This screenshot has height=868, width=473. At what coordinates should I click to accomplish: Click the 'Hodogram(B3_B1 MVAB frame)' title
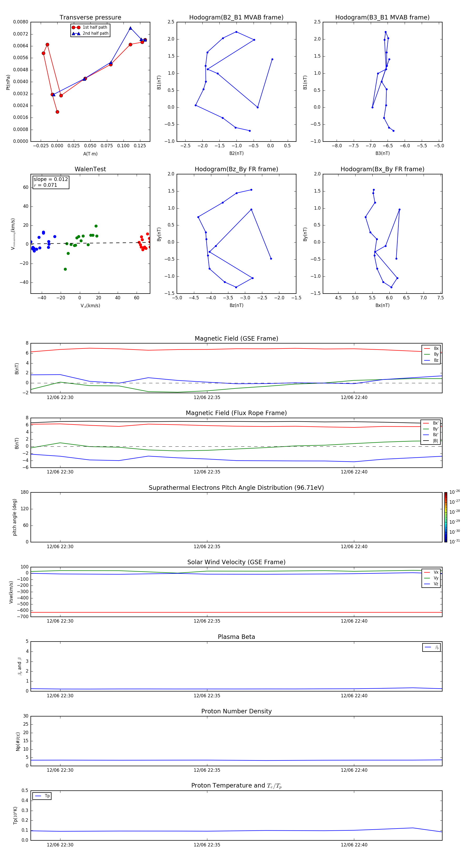coord(382,18)
